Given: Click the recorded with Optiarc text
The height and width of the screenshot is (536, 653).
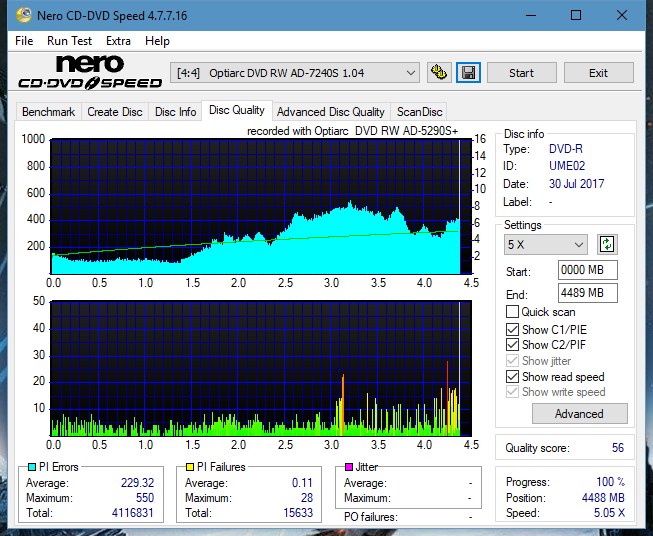Looking at the screenshot, I should click(x=352, y=131).
